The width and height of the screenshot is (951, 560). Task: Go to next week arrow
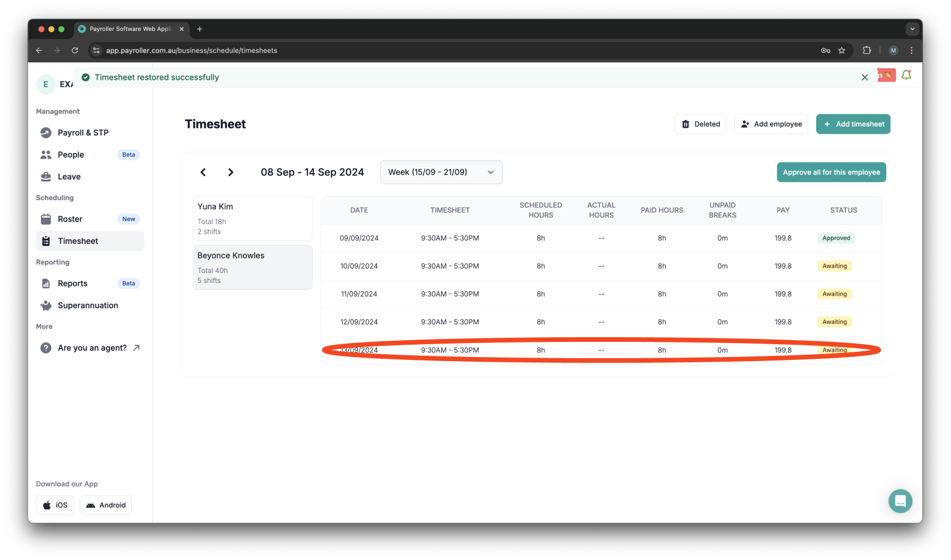230,172
